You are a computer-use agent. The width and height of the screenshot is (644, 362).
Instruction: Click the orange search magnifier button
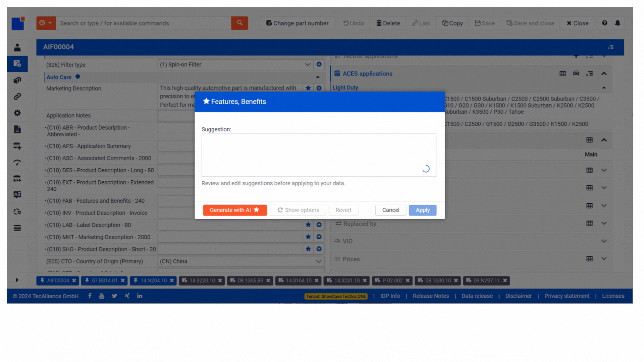[239, 23]
